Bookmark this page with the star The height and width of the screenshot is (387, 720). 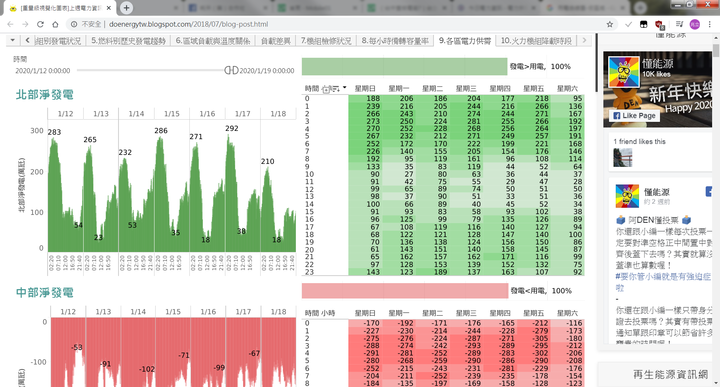(610, 24)
